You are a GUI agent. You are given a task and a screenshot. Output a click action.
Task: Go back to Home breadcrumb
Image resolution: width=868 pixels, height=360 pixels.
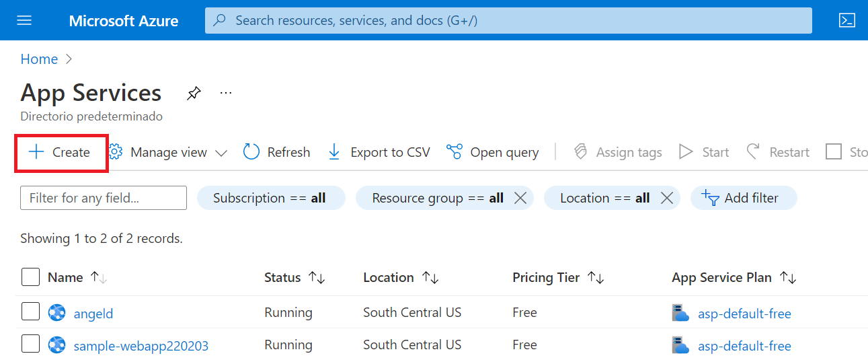[39, 59]
